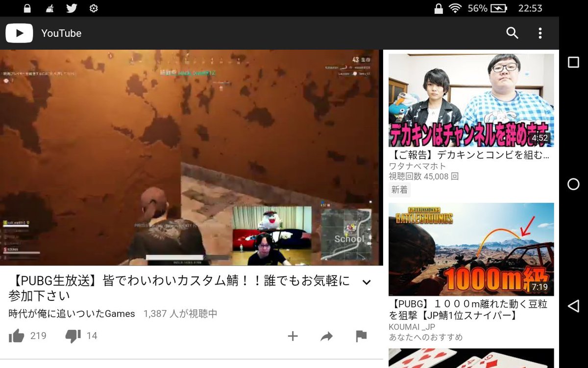The height and width of the screenshot is (368, 588).
Task: Tap the 219 like count
Action: coord(38,336)
